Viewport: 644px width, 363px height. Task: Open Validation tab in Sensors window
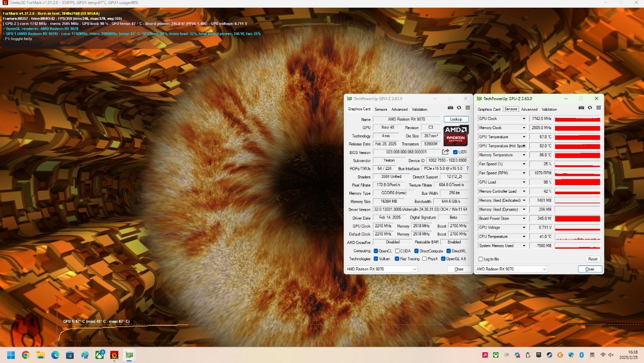tap(550, 109)
